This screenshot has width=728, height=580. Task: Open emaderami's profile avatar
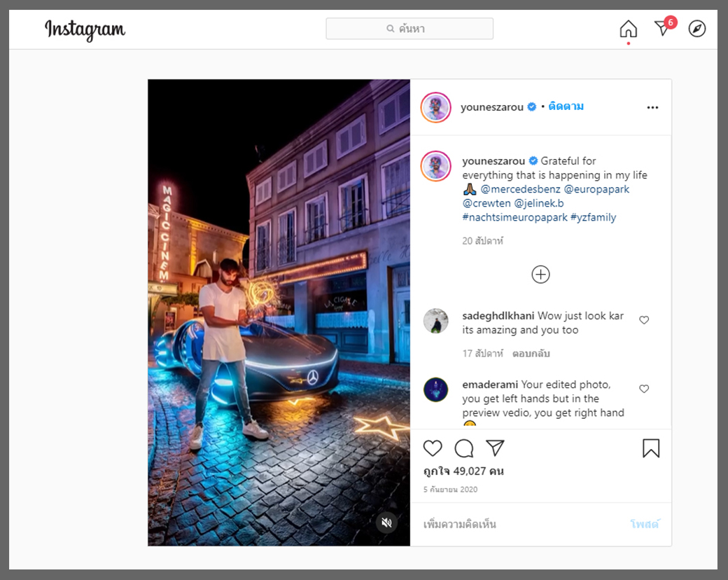[435, 389]
